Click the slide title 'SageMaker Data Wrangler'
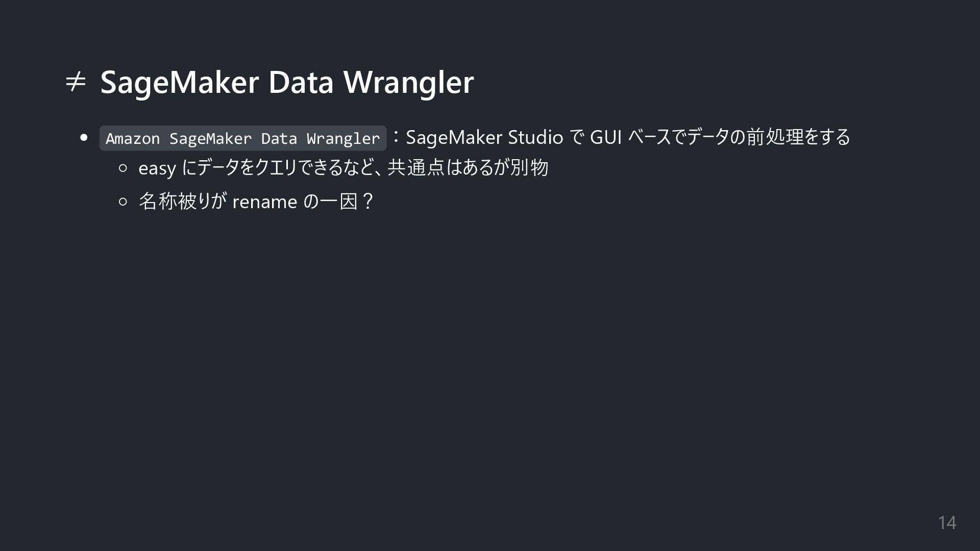 coord(287,82)
